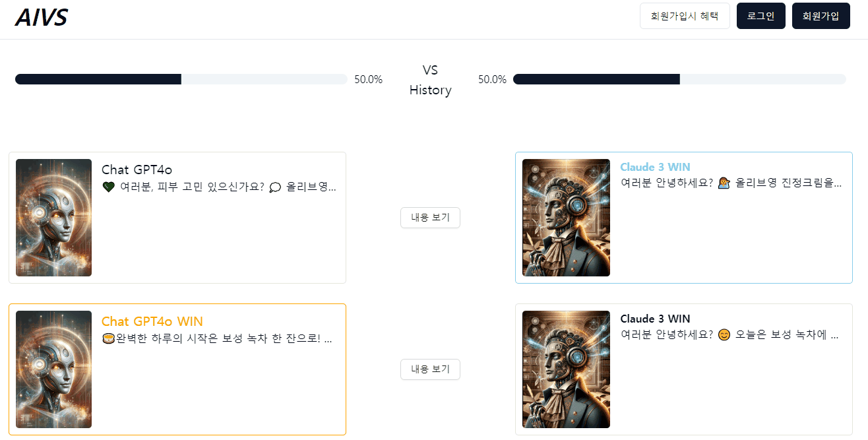Select the avatar in the orange-bordered Chat GPT4o card
Image resolution: width=868 pixels, height=440 pixels.
pyautogui.click(x=53, y=369)
